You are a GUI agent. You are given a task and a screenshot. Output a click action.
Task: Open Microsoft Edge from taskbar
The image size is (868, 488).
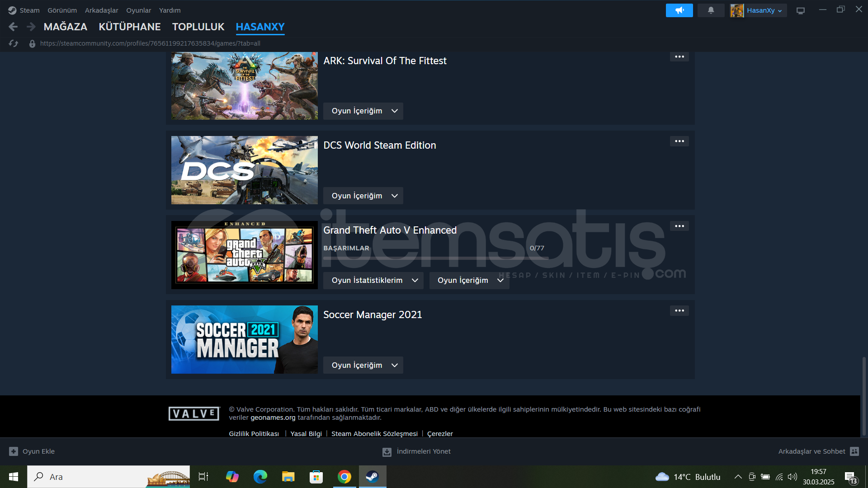coord(260,477)
